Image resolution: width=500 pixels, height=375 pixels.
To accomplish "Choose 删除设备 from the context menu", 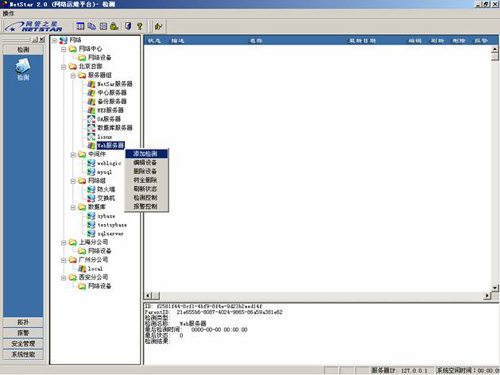I will [146, 171].
